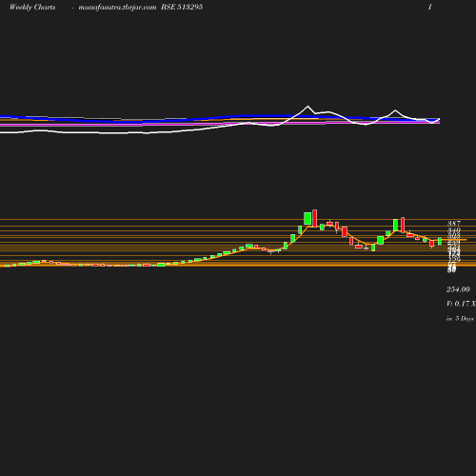
Task: Click the "munafasutra.tbrjar.com" site label
Action: pyautogui.click(x=117, y=7)
